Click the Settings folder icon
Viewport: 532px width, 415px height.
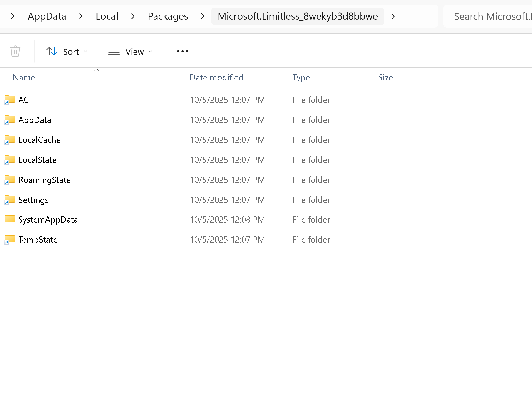tap(10, 200)
